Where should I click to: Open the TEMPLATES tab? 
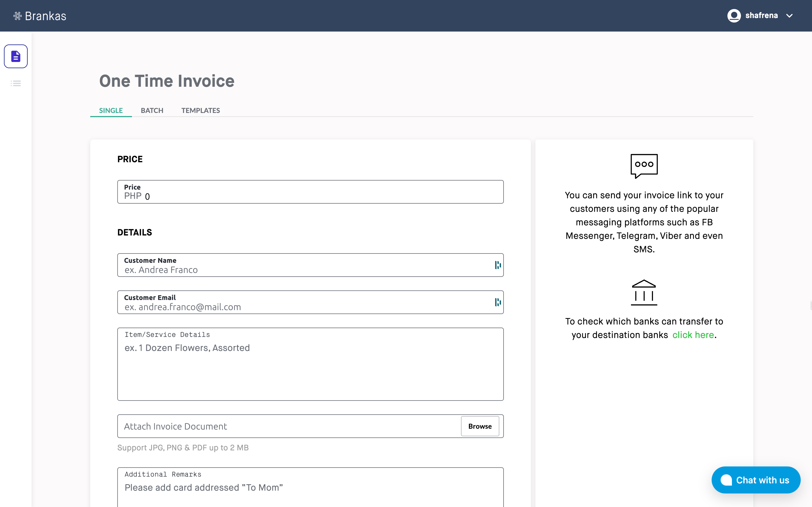point(200,111)
